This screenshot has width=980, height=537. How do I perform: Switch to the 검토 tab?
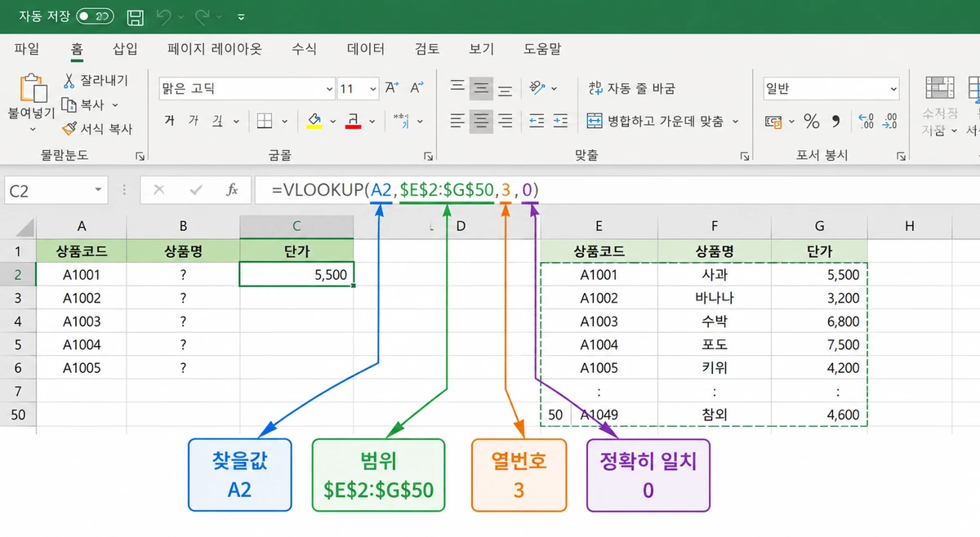pyautogui.click(x=427, y=48)
